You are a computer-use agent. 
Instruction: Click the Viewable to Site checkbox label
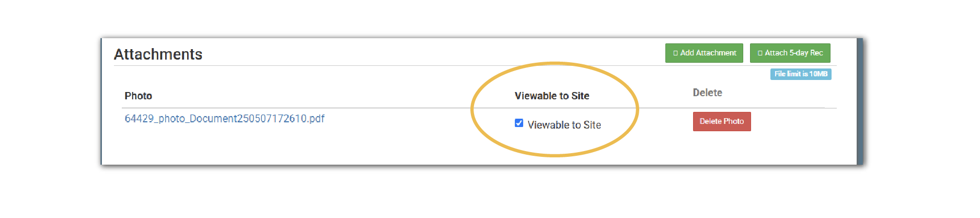point(564,125)
